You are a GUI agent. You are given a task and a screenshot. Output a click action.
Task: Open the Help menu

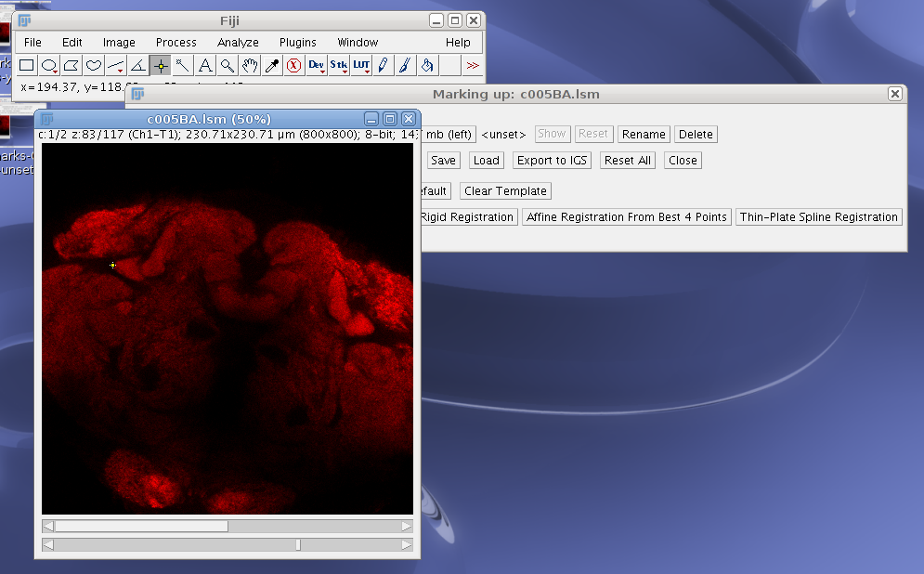point(458,43)
